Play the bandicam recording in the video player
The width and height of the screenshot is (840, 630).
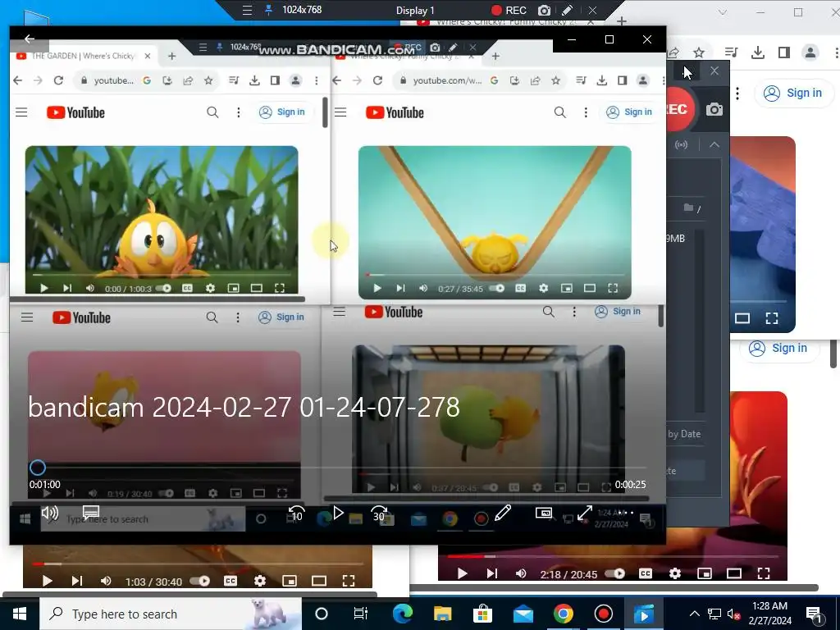338,513
